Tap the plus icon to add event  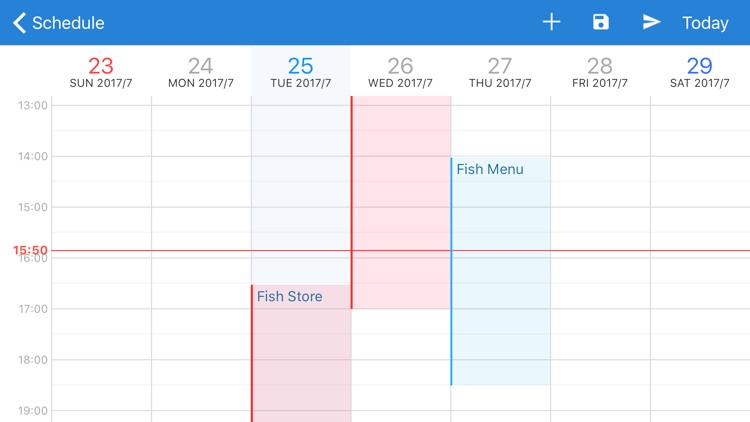pyautogui.click(x=551, y=22)
